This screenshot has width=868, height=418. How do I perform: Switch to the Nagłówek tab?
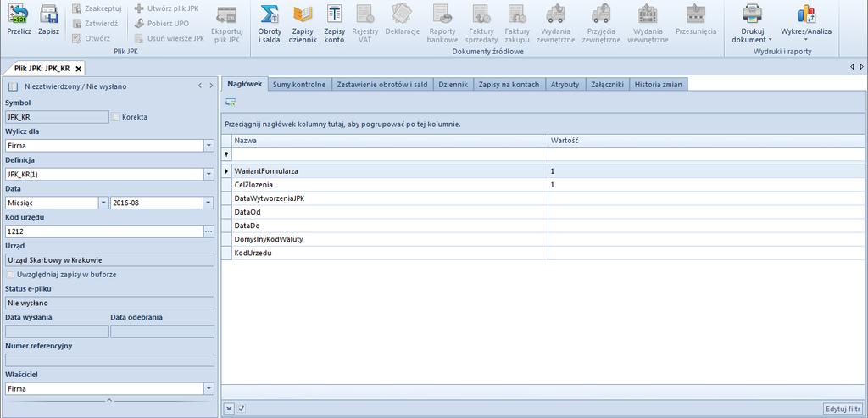tap(244, 84)
